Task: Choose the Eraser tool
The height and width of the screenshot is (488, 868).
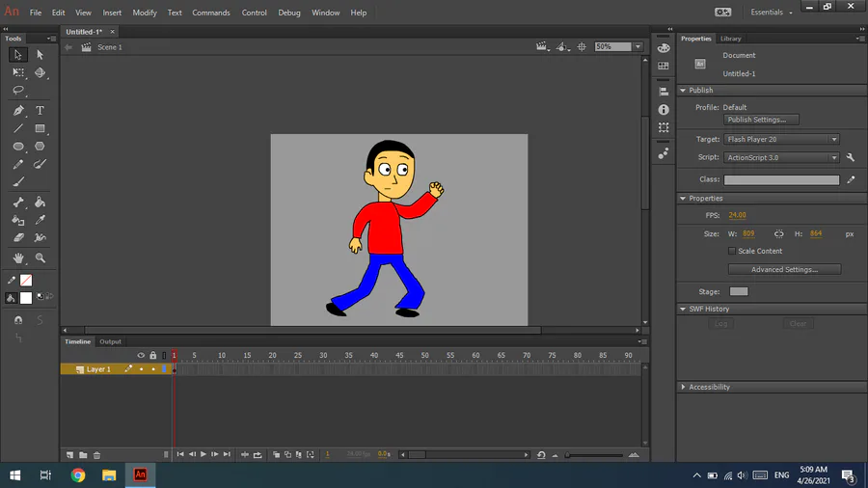Action: click(x=18, y=237)
